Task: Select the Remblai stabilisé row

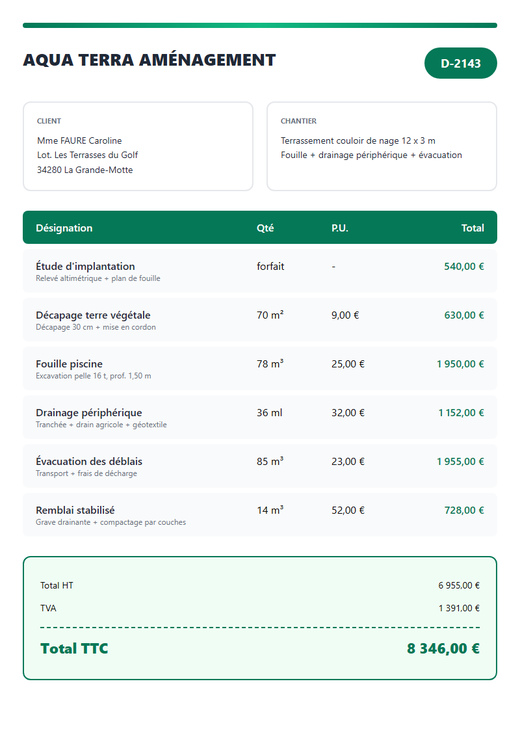Action: click(260, 515)
